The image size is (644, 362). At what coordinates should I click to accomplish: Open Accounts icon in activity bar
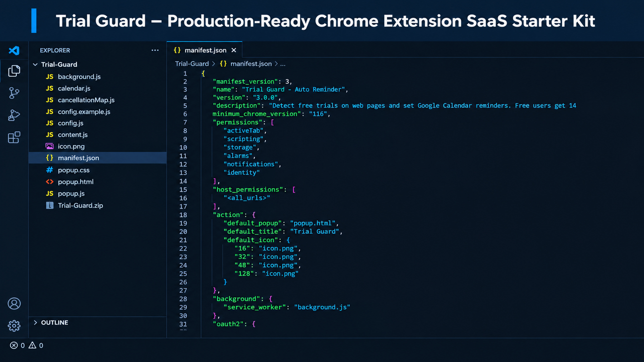[14, 303]
